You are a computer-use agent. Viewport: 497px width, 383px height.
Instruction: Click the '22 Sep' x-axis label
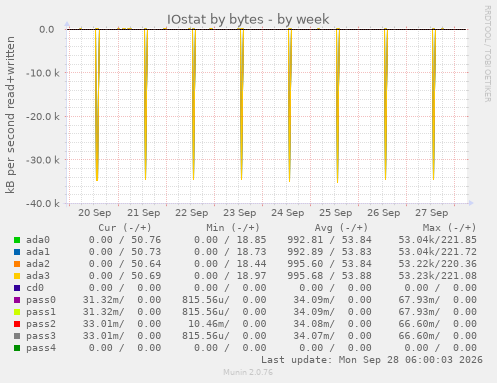(x=192, y=213)
